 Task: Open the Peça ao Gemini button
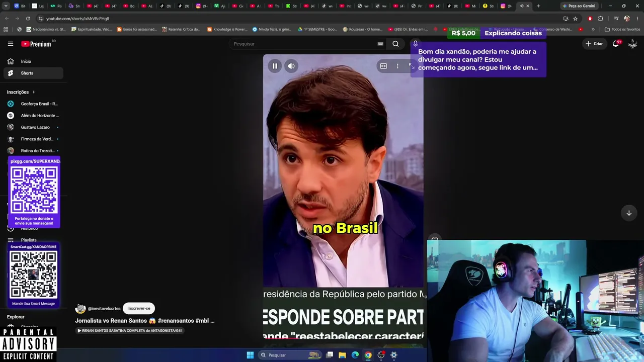(x=579, y=6)
